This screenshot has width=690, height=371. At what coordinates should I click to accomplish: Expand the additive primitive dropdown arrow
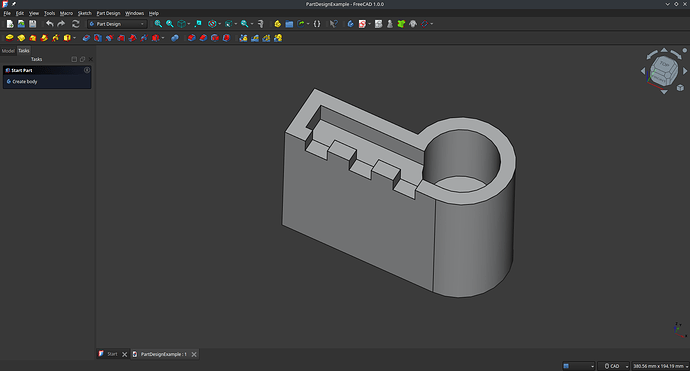74,38
